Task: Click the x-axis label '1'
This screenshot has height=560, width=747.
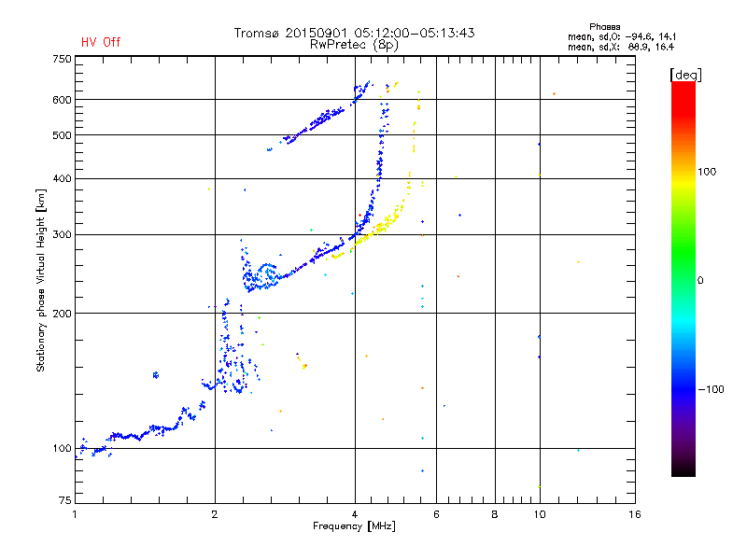Action: [x=75, y=514]
